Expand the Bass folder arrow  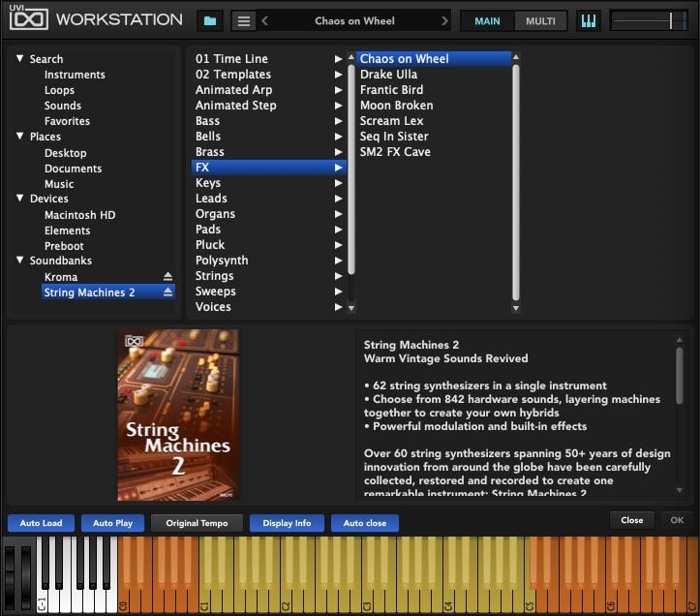tap(339, 121)
